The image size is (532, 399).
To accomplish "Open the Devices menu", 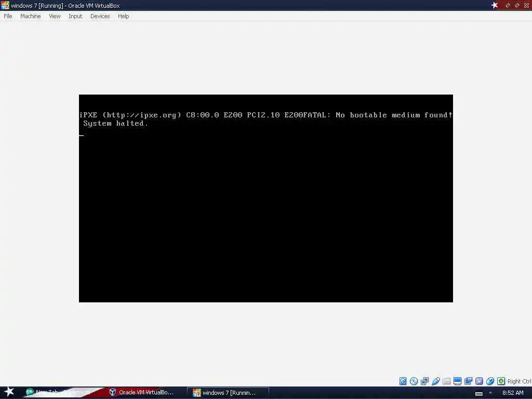I will click(100, 16).
